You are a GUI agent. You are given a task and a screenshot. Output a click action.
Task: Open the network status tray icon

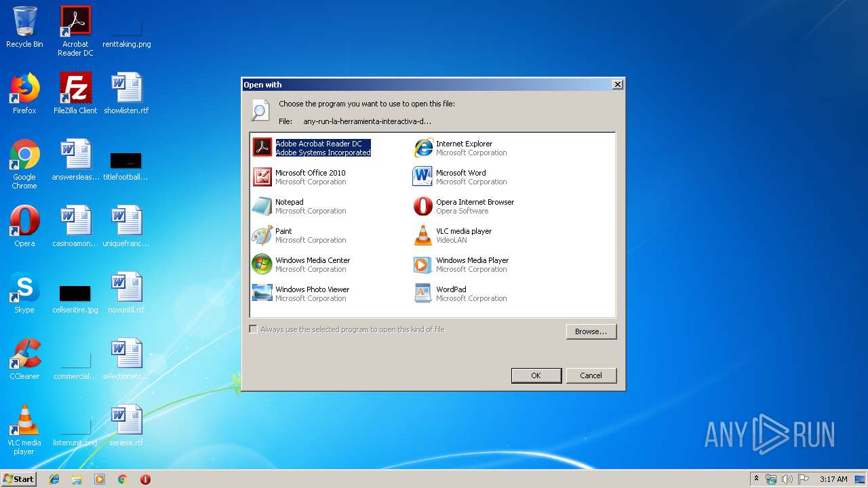point(771,479)
